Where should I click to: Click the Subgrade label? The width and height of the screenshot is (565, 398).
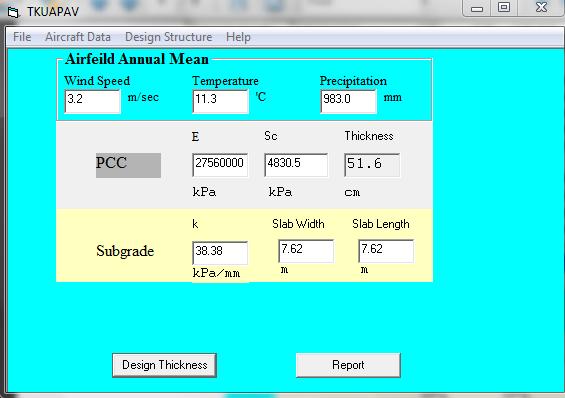point(125,251)
